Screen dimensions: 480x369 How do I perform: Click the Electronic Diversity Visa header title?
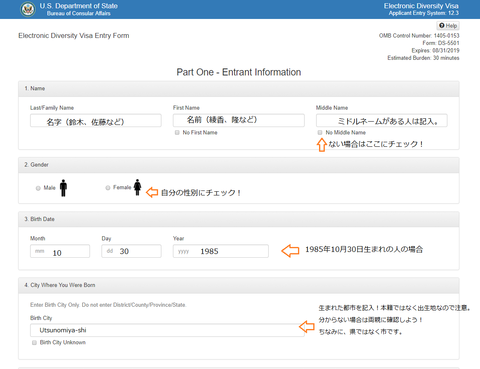point(421,6)
